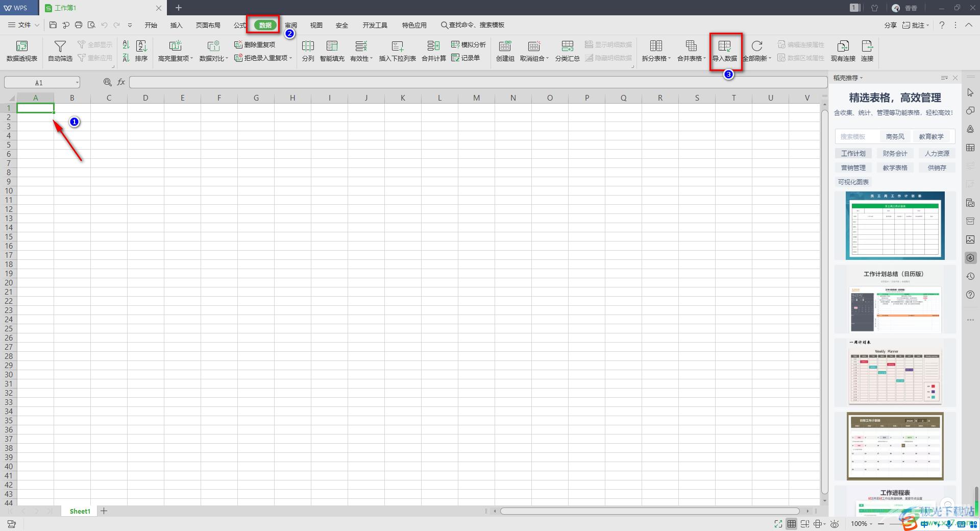This screenshot has height=531, width=980.
Task: Open 合并计算 consolidate tool
Action: click(433, 51)
